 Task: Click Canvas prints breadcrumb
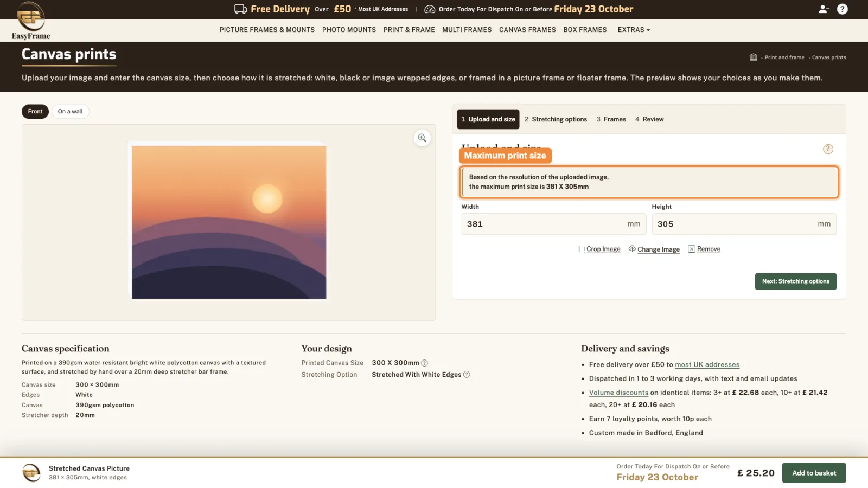(829, 57)
